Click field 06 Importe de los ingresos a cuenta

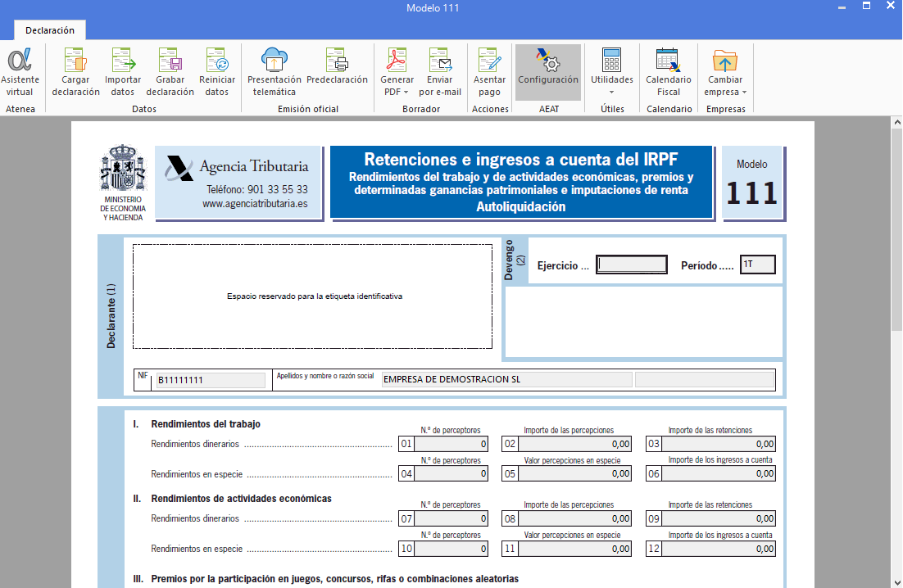pos(718,473)
